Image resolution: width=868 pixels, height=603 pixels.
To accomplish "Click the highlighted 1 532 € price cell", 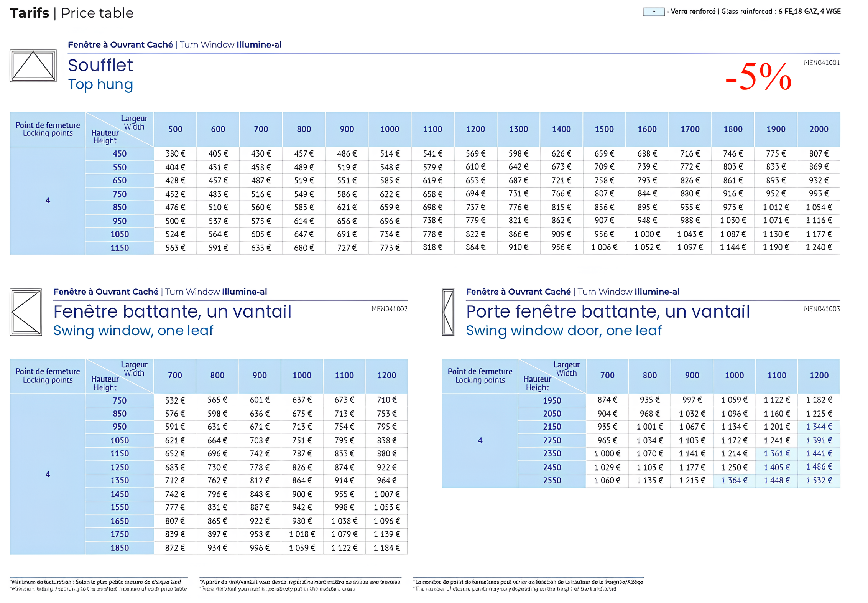I will [819, 480].
